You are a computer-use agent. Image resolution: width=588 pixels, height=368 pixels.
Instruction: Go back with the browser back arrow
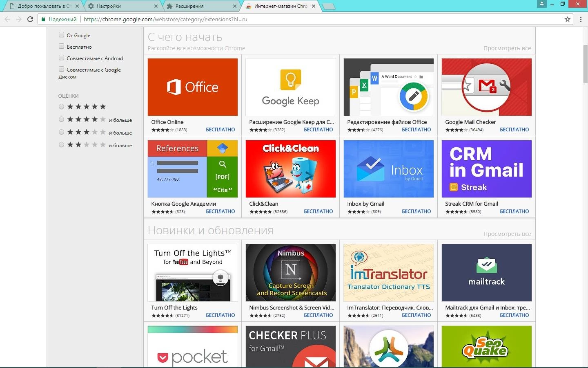(7, 19)
